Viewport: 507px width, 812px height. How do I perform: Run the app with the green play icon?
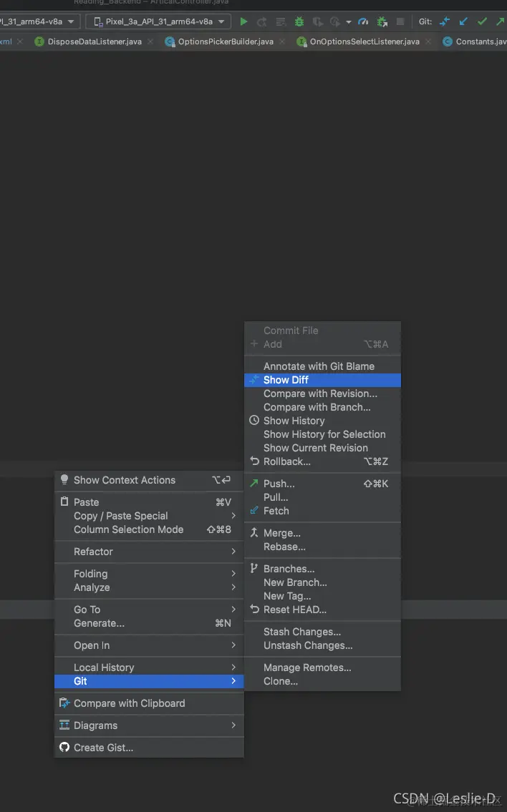click(x=244, y=22)
